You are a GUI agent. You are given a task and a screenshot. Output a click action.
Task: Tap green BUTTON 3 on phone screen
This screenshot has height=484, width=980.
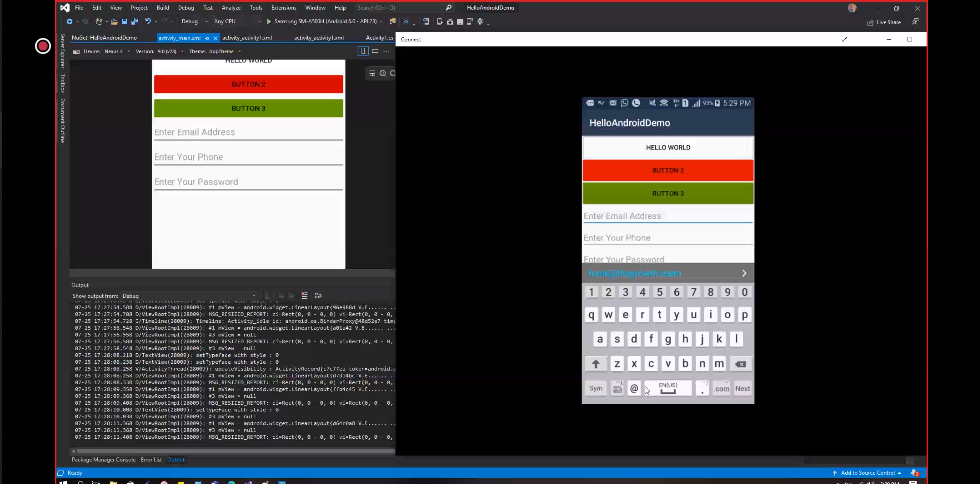[668, 193]
